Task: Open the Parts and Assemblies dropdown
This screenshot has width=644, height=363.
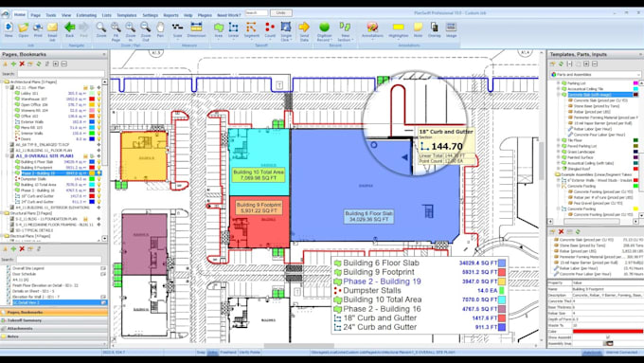Action: coord(595,75)
